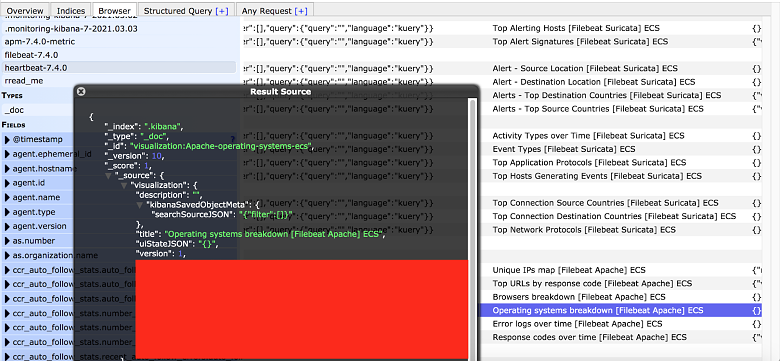Click Top Application Protocols row
Screen dimensions: 780x361
click(589, 163)
